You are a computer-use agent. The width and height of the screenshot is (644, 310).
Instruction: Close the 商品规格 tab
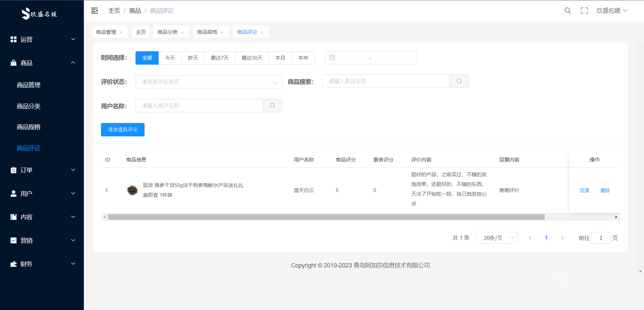tap(222, 33)
